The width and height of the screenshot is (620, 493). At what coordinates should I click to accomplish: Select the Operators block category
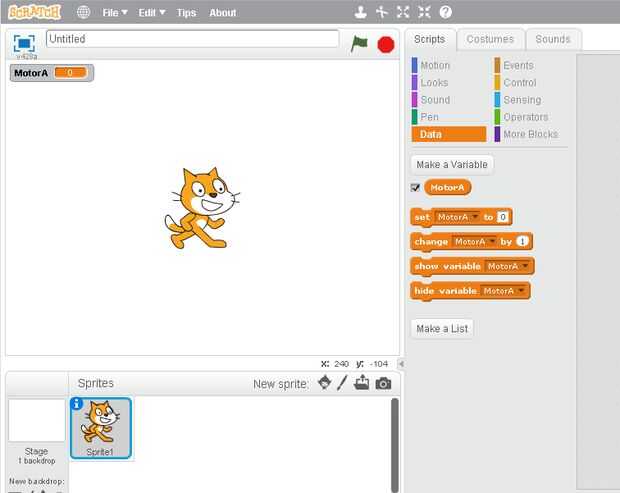(x=521, y=117)
